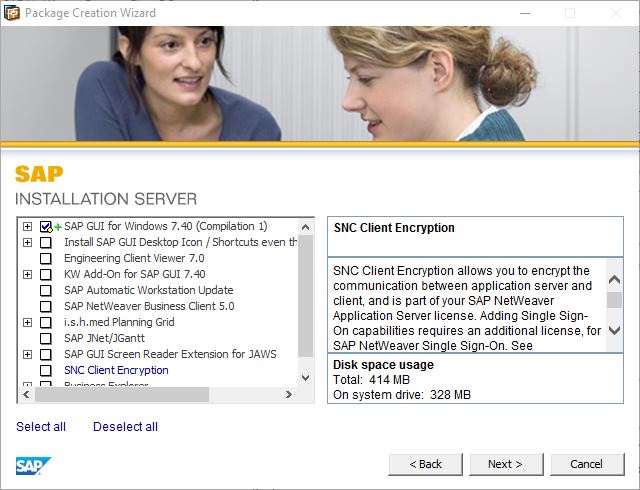640x490 pixels.
Task: Click description panel scroll down arrow
Action: point(614,330)
